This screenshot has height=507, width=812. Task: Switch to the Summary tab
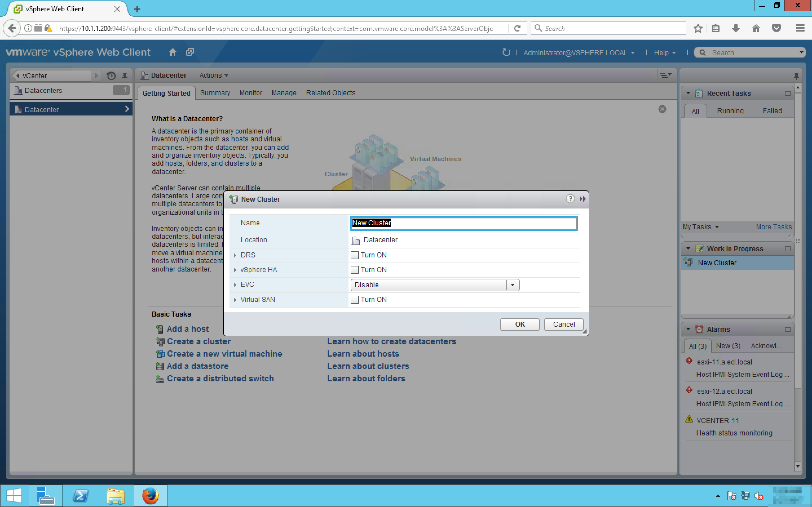pyautogui.click(x=215, y=93)
